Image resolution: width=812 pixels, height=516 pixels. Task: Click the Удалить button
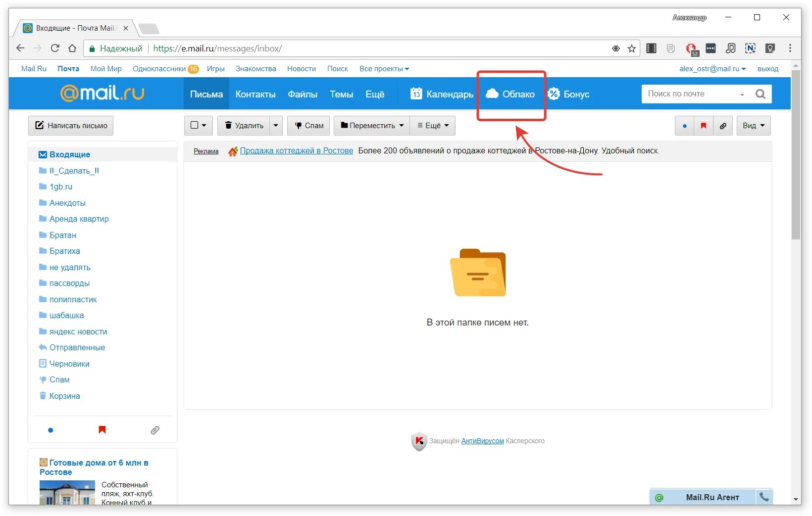point(244,126)
